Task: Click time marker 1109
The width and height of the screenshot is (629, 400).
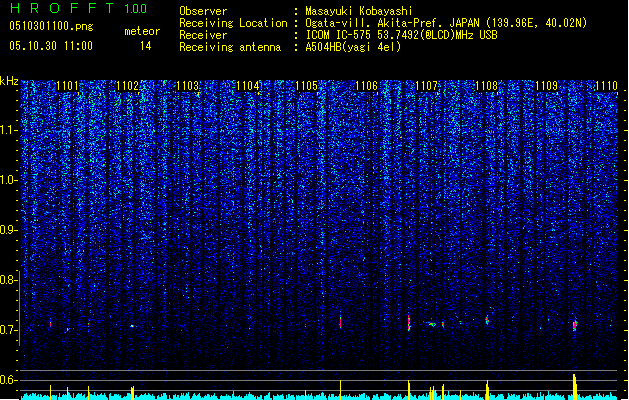Action: (546, 86)
